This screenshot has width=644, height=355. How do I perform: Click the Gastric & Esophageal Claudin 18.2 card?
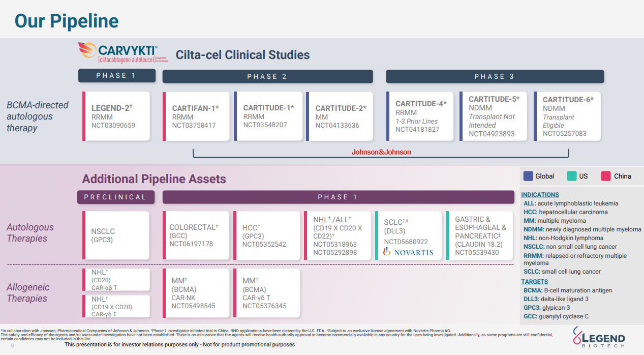tap(479, 235)
